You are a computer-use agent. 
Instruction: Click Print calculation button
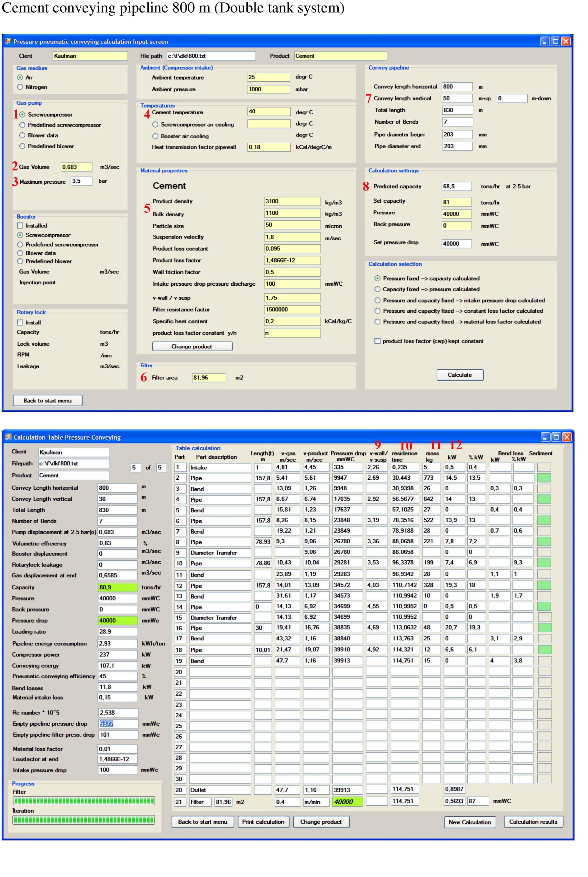(x=263, y=821)
